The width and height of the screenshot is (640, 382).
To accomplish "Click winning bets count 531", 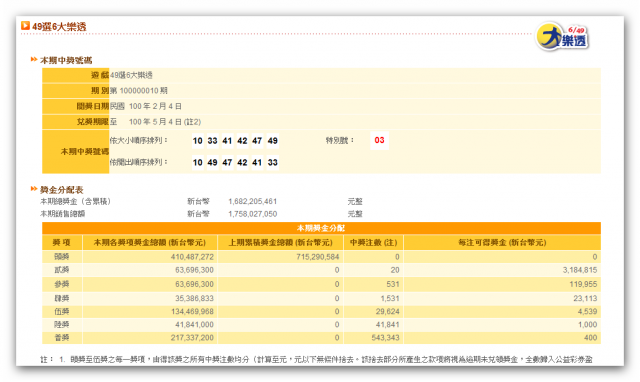I will (393, 284).
